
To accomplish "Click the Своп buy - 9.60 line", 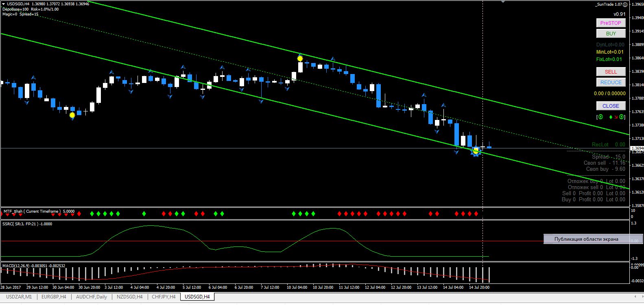I will [x=606, y=169].
